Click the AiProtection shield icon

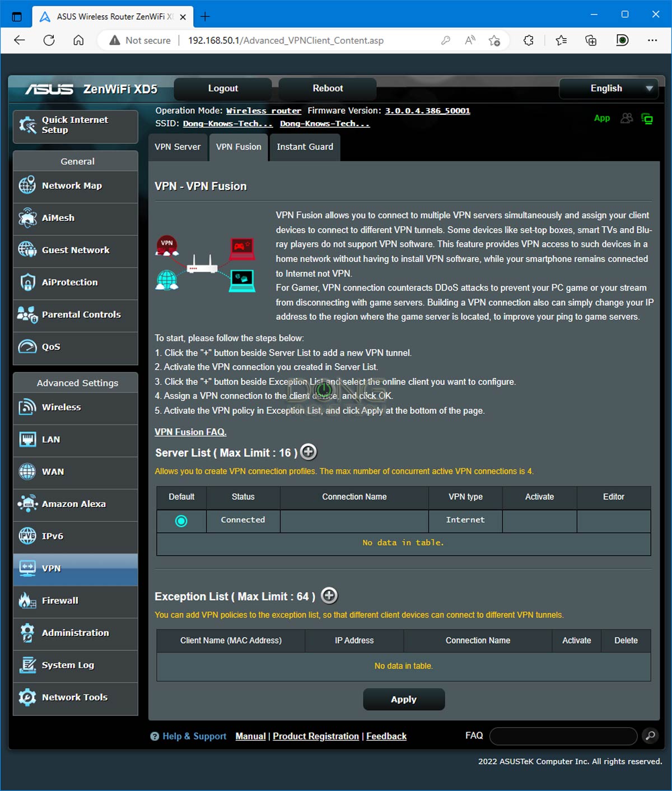(x=27, y=282)
